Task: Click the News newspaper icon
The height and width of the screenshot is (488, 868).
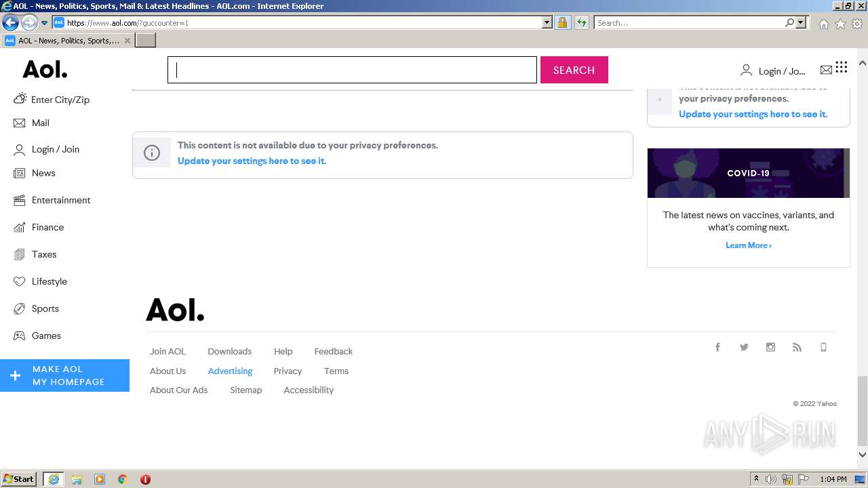Action: [19, 174]
